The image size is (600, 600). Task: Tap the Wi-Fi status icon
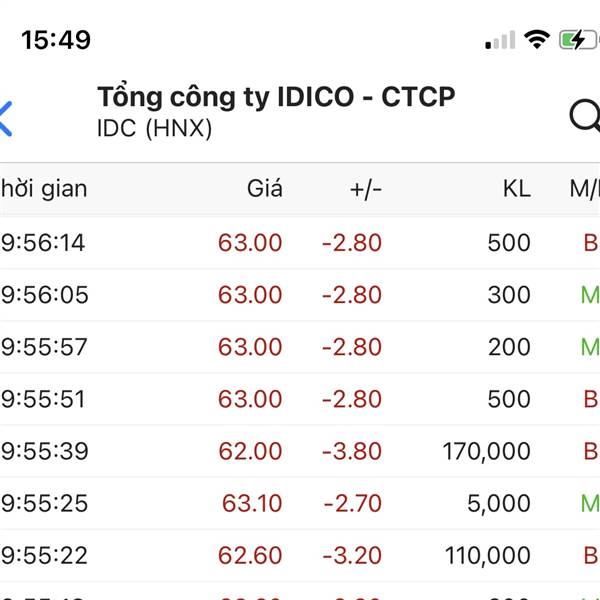click(537, 39)
